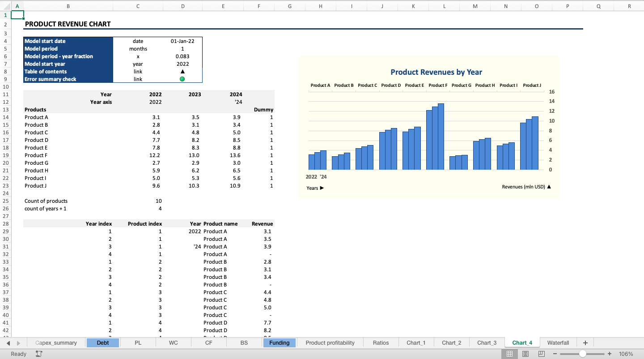Add a new sheet with plus button
The width and height of the screenshot is (644, 359).
coord(585,343)
